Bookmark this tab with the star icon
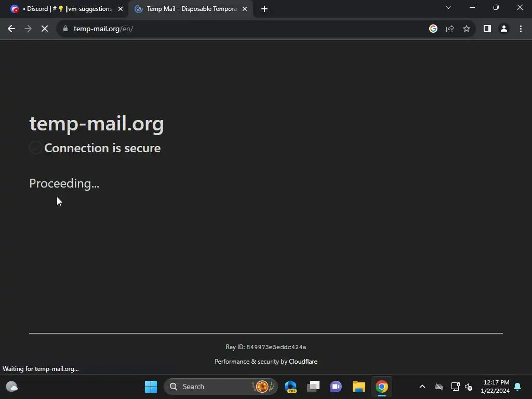This screenshot has height=399, width=532. click(x=467, y=29)
